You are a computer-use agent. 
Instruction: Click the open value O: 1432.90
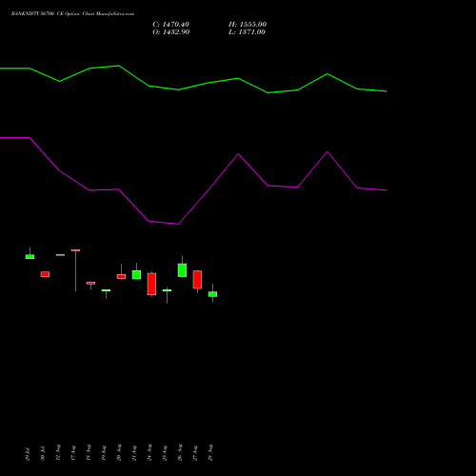171,32
